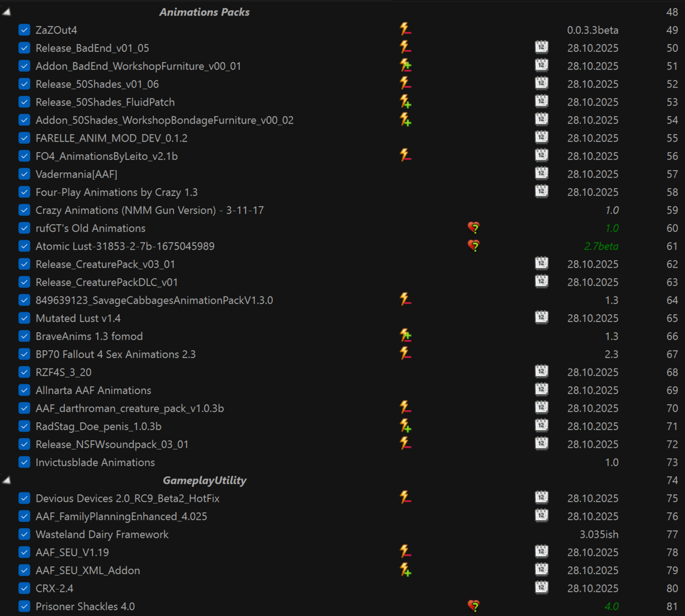685x616 pixels.
Task: Click the lightning plus icon on Release_50Shades_FluidPatch
Action: click(x=405, y=102)
